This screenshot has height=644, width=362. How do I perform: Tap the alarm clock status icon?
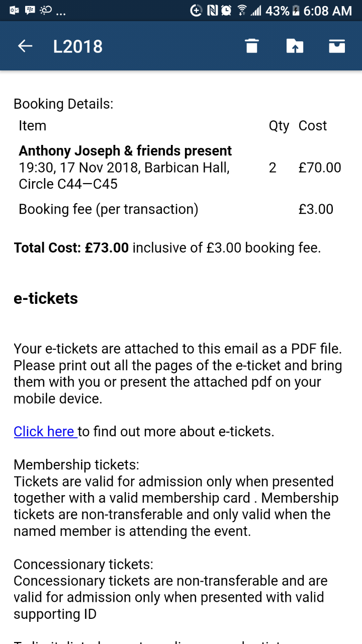tap(226, 10)
